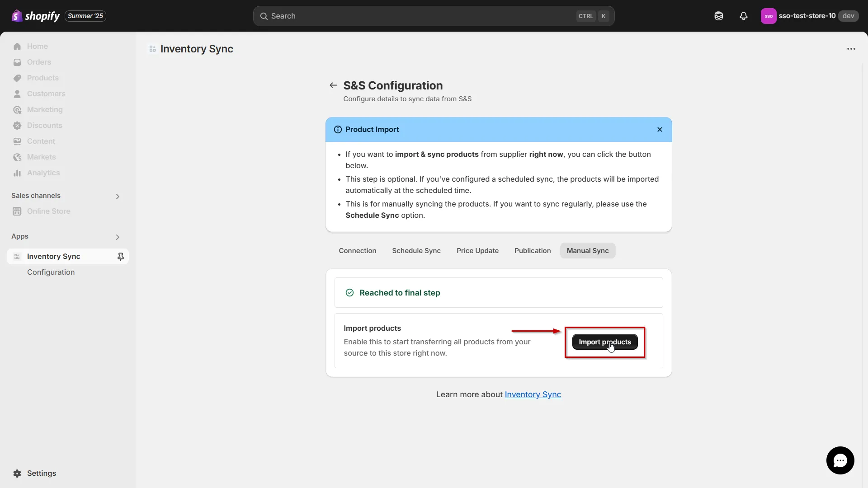Open the notifications bell
This screenshot has width=868, height=488.
(x=744, y=16)
